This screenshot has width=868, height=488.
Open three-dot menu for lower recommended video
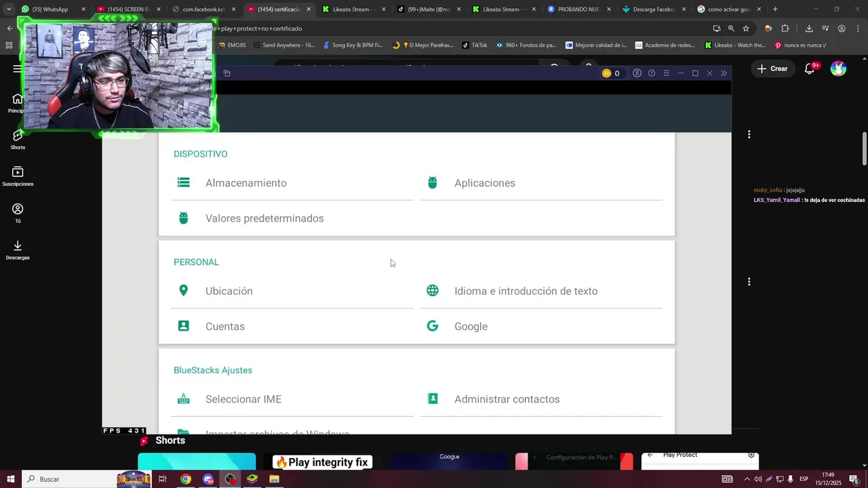pyautogui.click(x=749, y=281)
